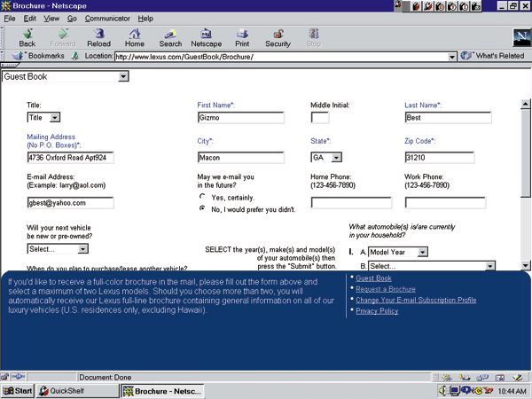532x399 pixels.
Task: Expand the Title dropdown
Action: click(x=43, y=117)
